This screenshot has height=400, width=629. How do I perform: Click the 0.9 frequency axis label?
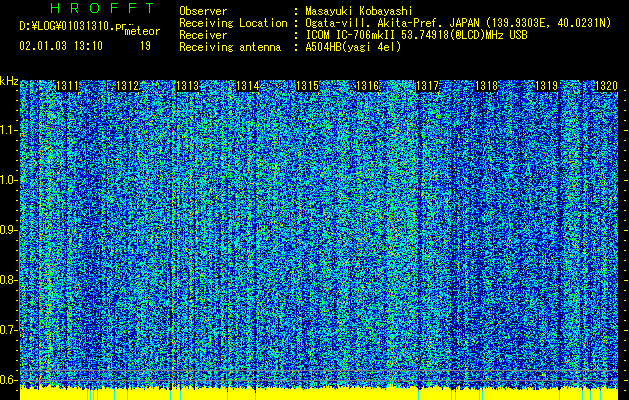pyautogui.click(x=8, y=231)
